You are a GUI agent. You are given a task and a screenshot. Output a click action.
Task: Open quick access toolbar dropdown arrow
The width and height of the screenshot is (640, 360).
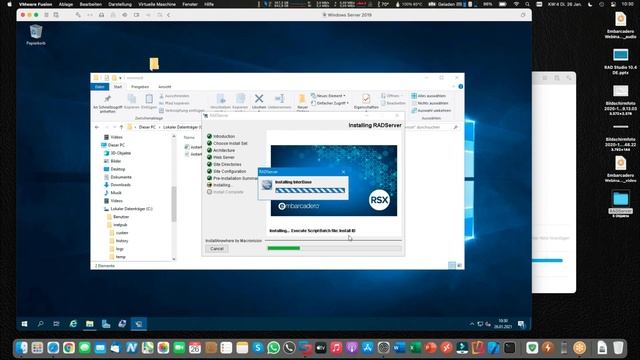120,78
